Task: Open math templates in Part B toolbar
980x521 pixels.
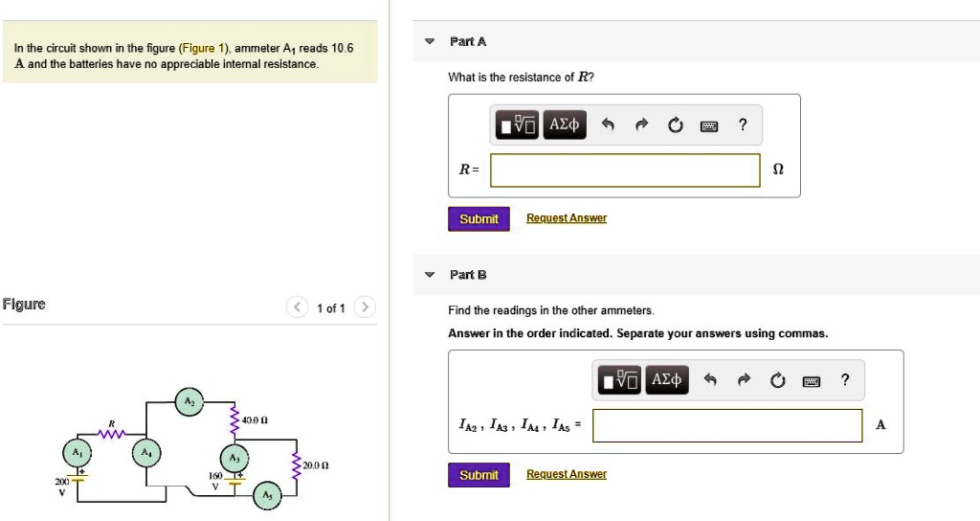Action: 620,381
